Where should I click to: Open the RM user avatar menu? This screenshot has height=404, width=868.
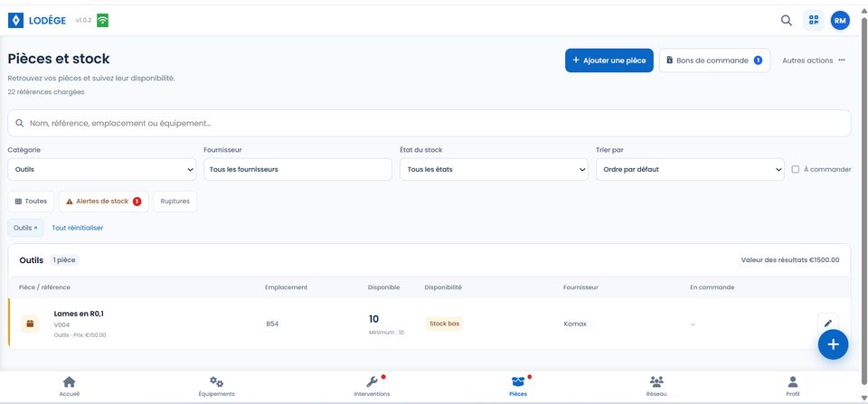pyautogui.click(x=840, y=21)
